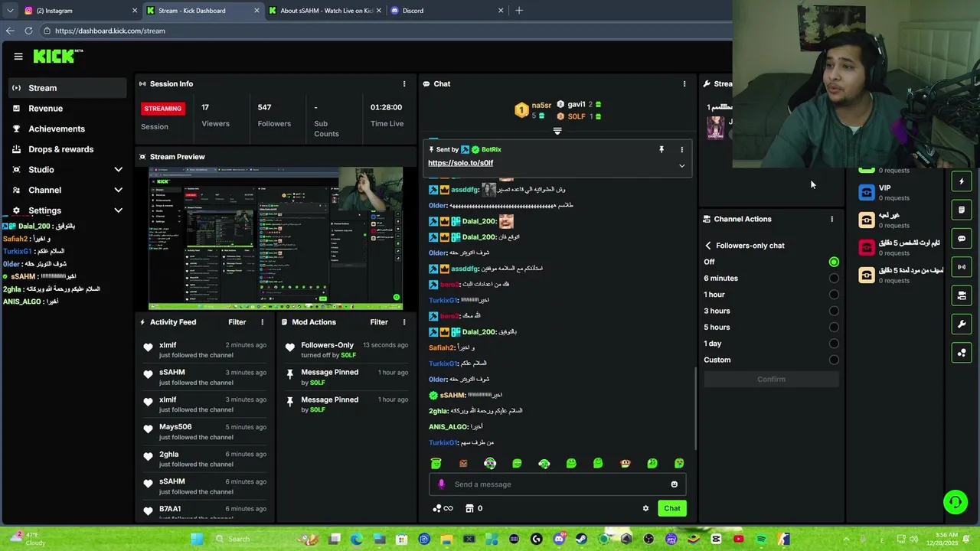Open pinned message three-dot options

pos(681,150)
